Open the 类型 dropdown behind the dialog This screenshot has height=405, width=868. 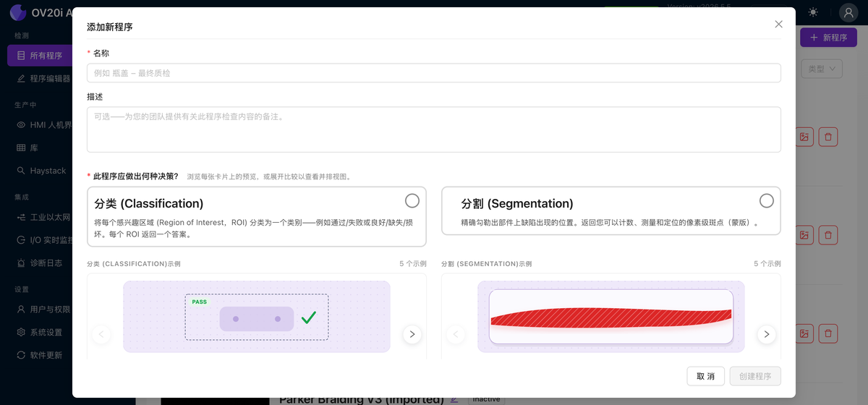click(x=822, y=69)
